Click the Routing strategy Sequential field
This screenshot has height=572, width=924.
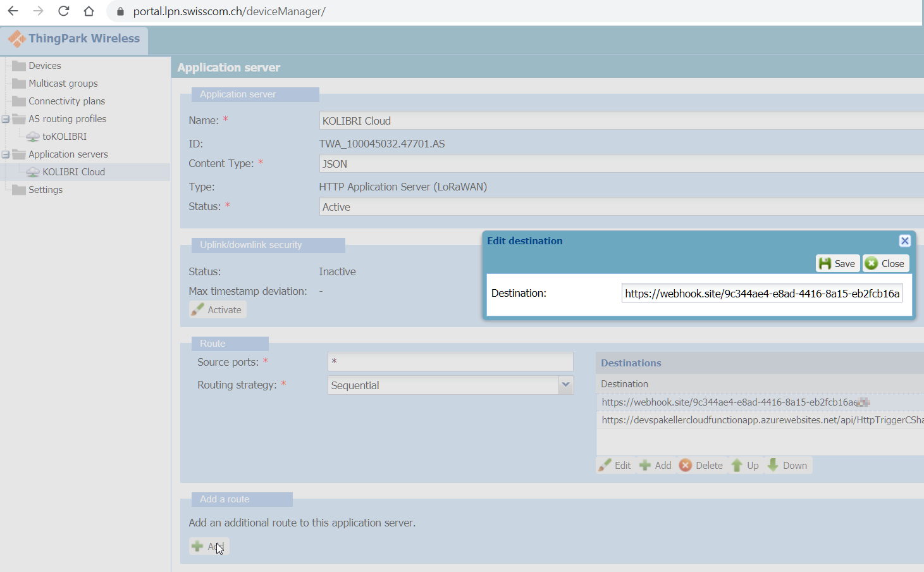[x=443, y=385]
